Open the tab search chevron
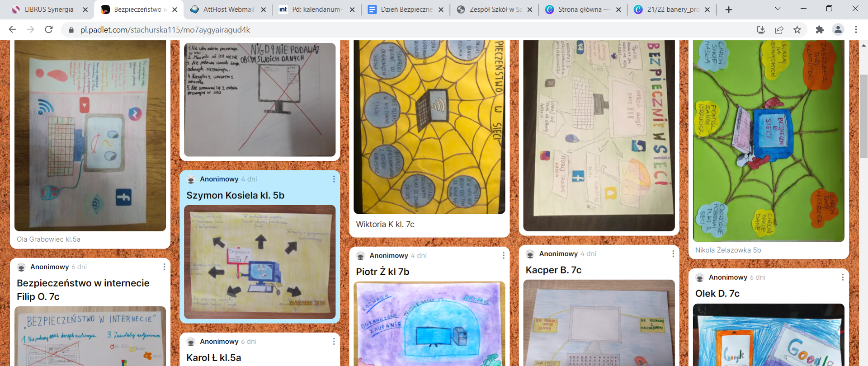868x366 pixels. pos(778,9)
